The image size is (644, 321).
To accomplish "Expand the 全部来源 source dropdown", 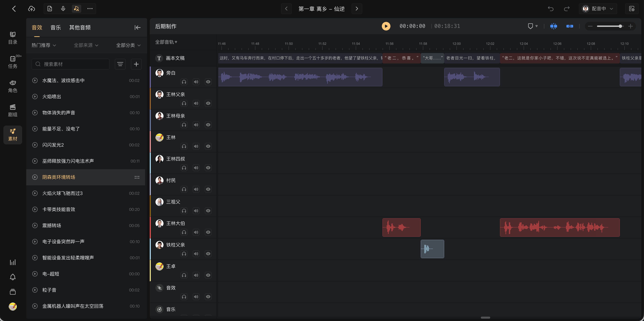I will [86, 45].
